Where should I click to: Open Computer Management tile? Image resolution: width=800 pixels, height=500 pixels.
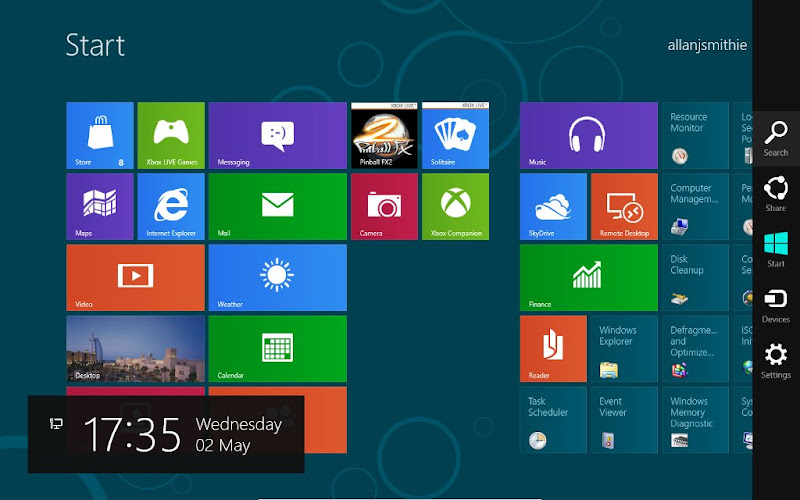tap(695, 206)
